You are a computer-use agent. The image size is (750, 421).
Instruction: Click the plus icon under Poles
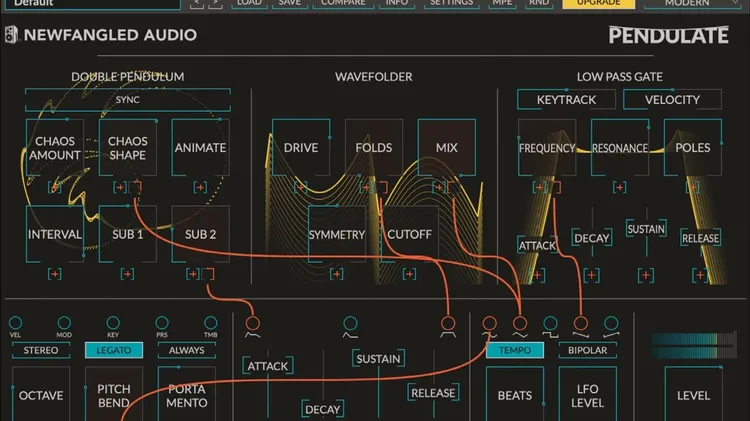point(692,187)
